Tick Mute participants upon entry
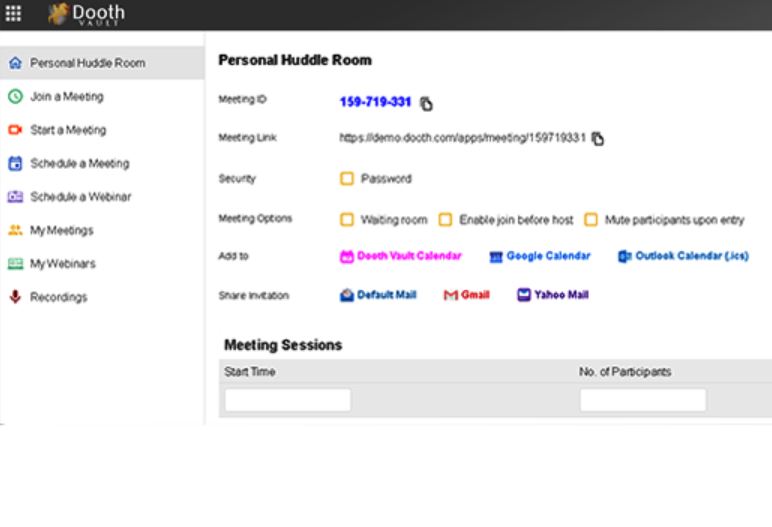The image size is (772, 527). click(591, 220)
